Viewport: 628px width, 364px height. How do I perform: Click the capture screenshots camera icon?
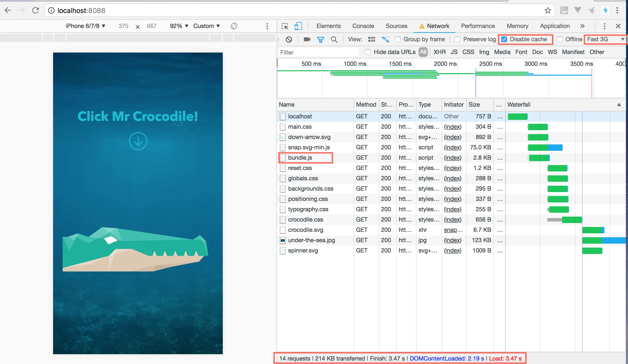307,39
